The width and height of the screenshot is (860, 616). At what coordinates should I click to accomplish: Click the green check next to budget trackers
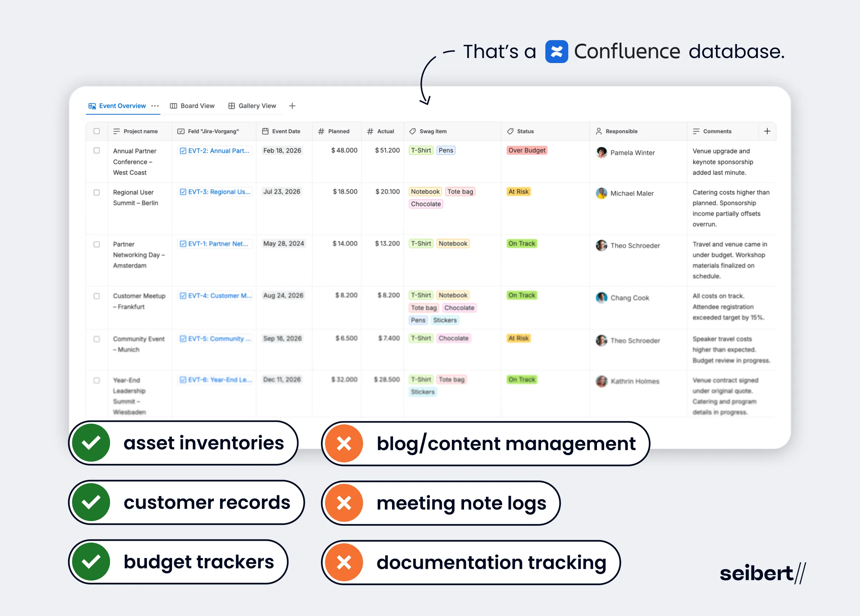pyautogui.click(x=91, y=562)
